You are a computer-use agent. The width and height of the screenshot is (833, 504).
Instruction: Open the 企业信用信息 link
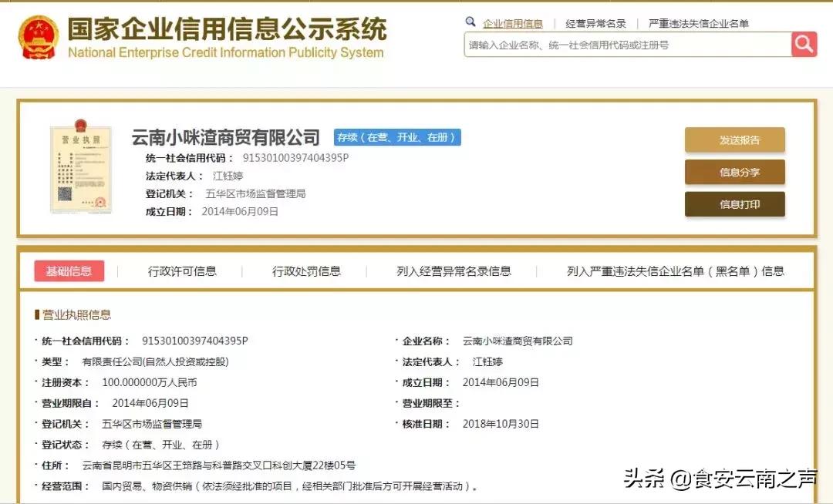click(511, 22)
